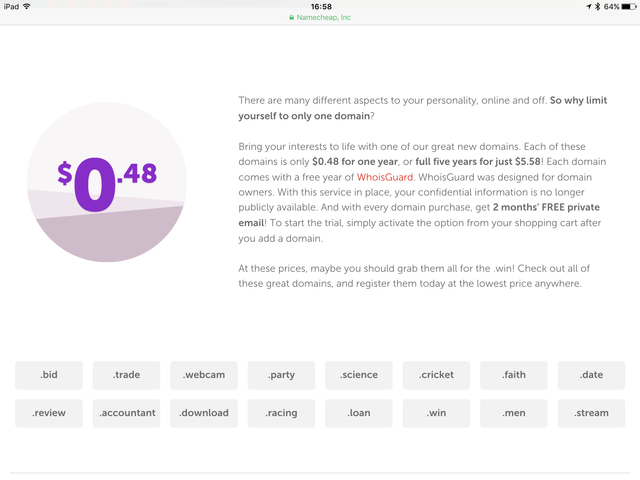This screenshot has height=480, width=640.
Task: Tap the .cricket domain button
Action: 437,375
